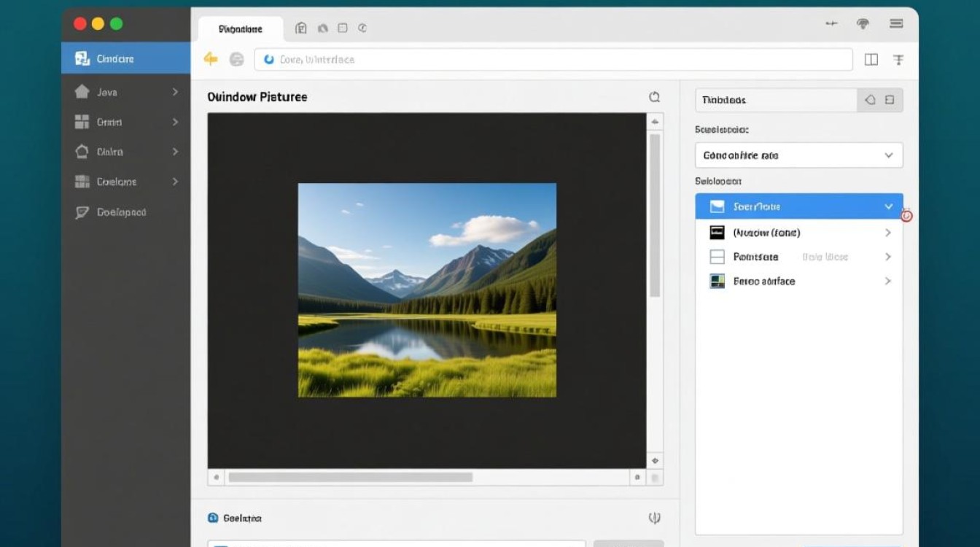Click the gray round icon beside back arrow
This screenshot has width=980, height=547.
pos(236,60)
